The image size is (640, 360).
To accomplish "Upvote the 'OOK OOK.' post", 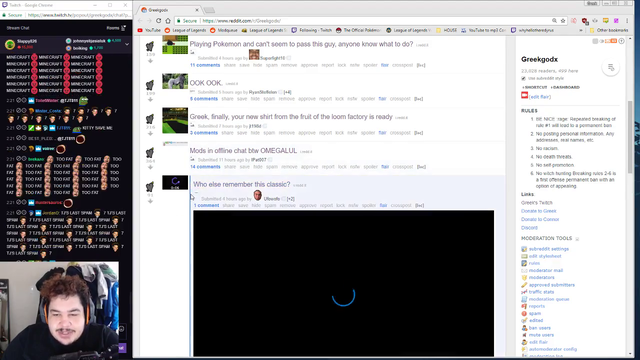I will [x=150, y=84].
